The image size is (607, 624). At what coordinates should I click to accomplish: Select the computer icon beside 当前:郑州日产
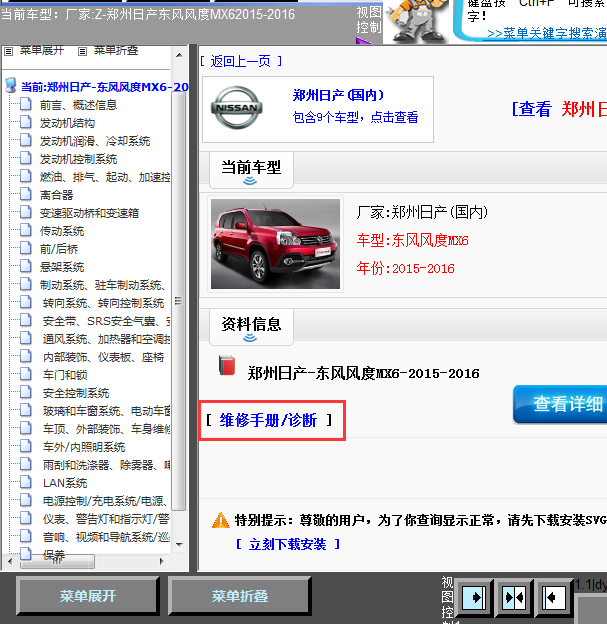(11, 86)
